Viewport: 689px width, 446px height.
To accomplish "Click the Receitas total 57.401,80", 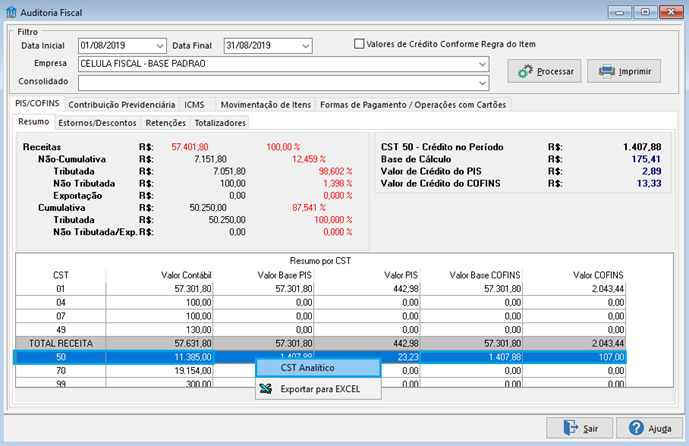I will coord(190,147).
